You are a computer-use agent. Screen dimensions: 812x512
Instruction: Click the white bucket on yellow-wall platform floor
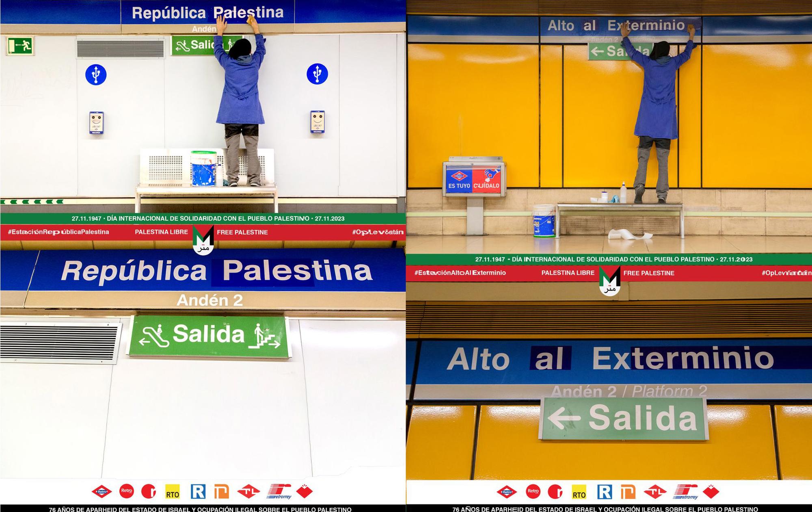coord(544,221)
